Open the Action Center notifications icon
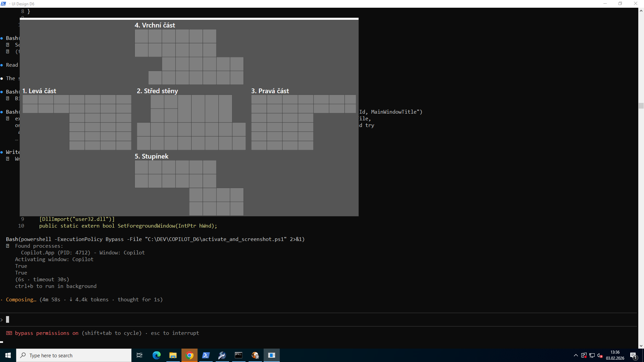This screenshot has height=362, width=644. (633, 356)
